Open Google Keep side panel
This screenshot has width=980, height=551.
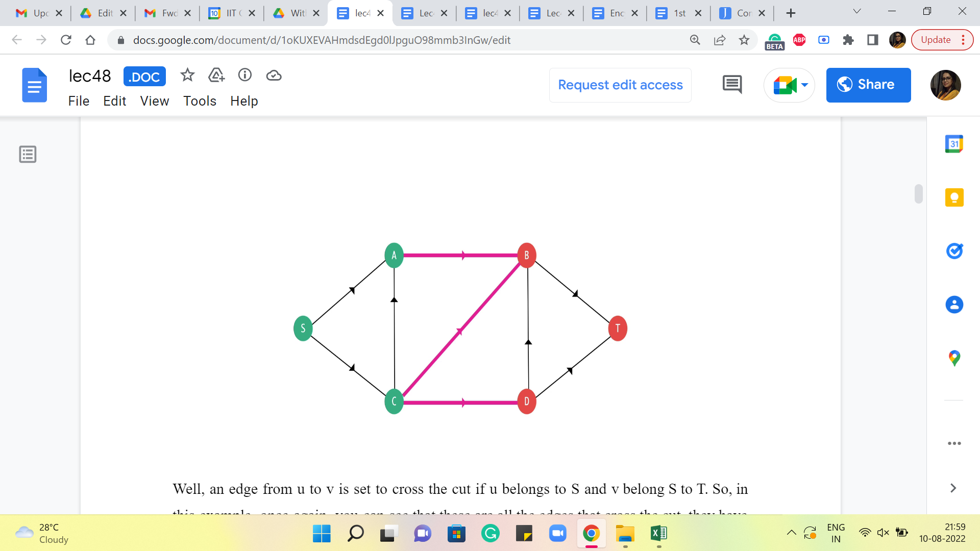pos(954,197)
